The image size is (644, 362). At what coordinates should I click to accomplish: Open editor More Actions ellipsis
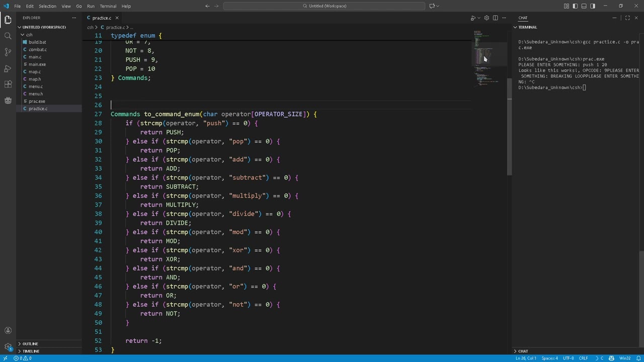tap(504, 18)
